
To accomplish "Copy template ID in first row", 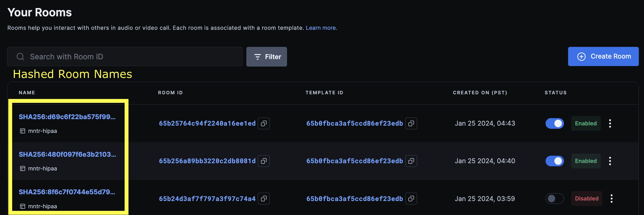I will (411, 124).
